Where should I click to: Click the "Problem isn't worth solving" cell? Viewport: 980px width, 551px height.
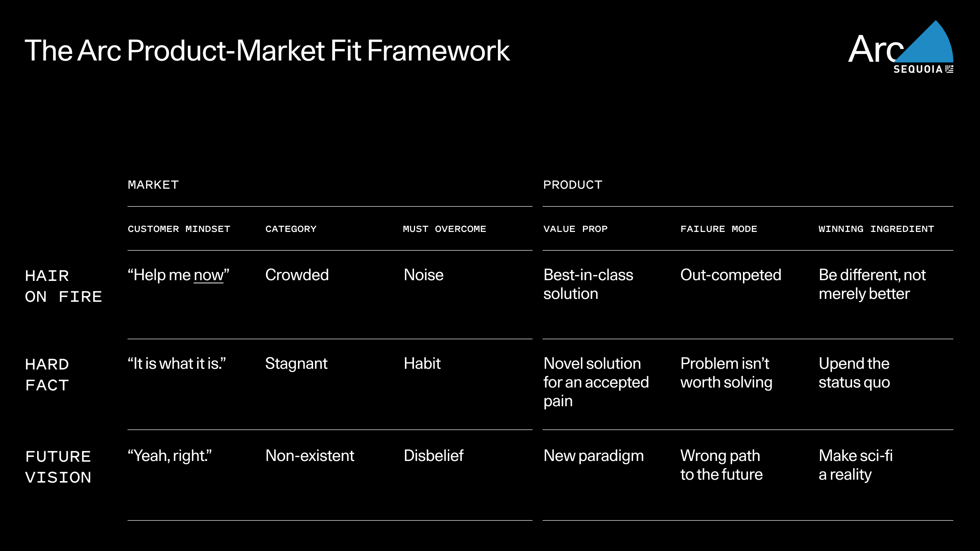726,373
